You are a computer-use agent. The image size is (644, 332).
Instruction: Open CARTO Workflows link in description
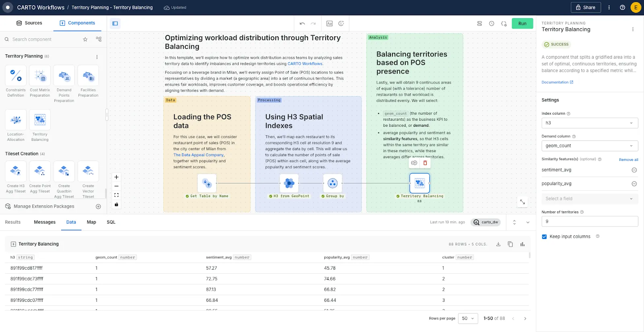pyautogui.click(x=305, y=64)
